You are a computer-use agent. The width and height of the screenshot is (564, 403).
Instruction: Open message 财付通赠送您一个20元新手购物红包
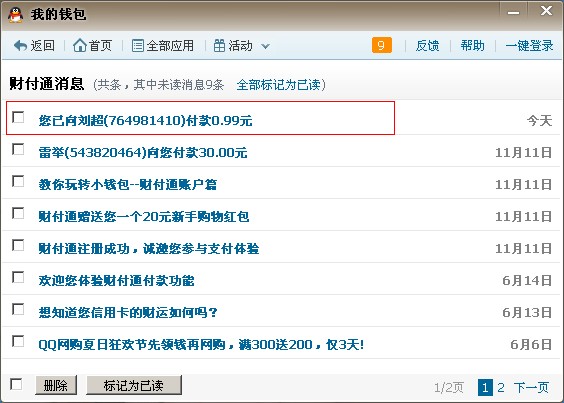point(144,217)
